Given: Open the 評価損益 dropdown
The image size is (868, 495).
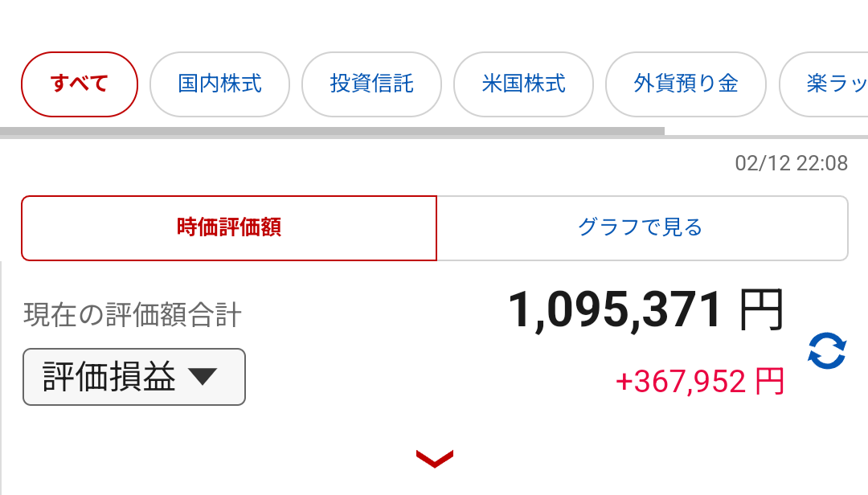Looking at the screenshot, I should tap(134, 377).
